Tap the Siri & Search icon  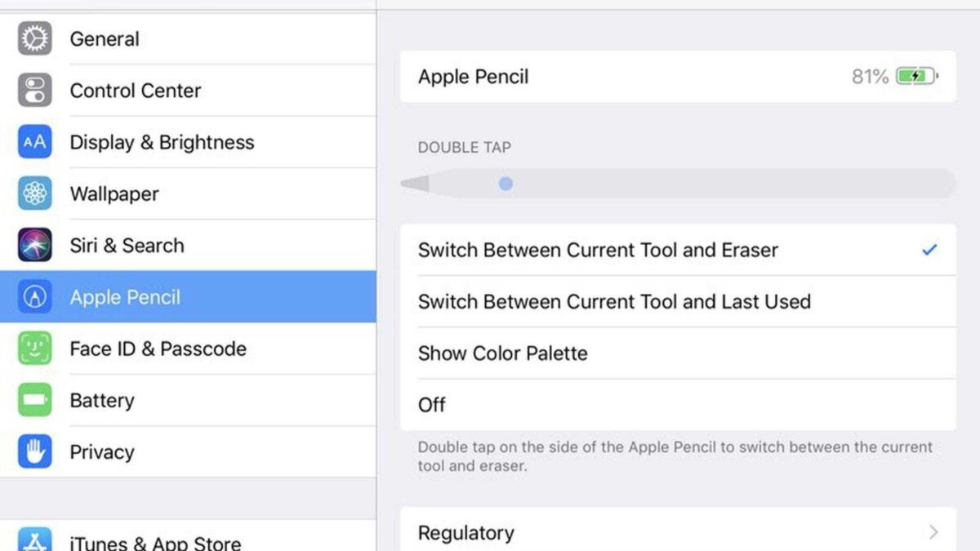tap(34, 245)
